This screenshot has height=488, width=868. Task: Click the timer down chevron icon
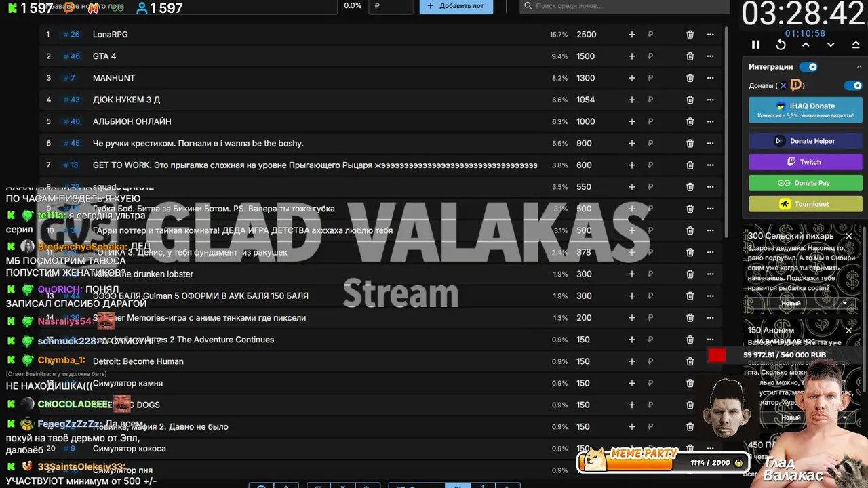(831, 45)
